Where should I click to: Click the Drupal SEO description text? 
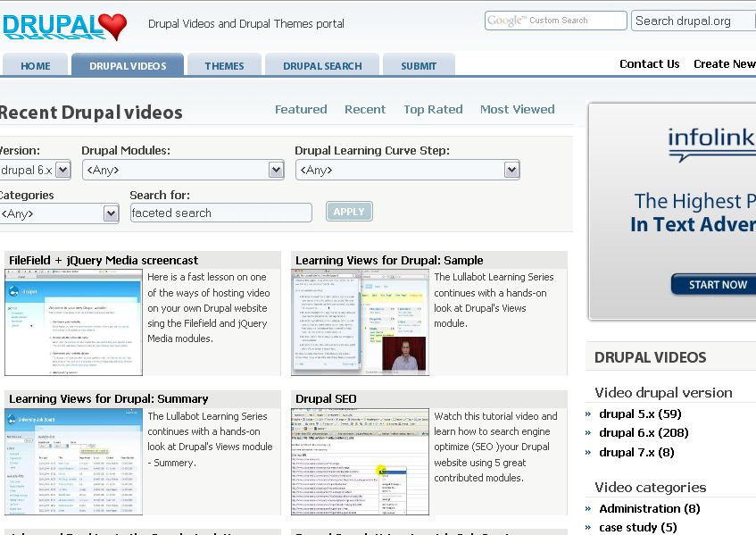(495, 447)
